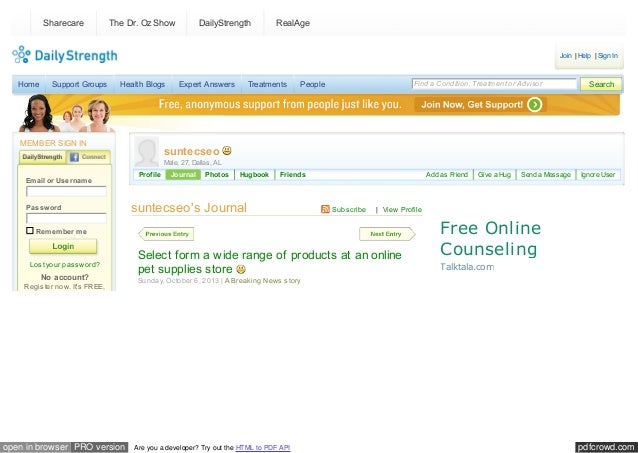Screen dimensions: 638x453
Task: Focus the Password field
Action: click(x=66, y=218)
